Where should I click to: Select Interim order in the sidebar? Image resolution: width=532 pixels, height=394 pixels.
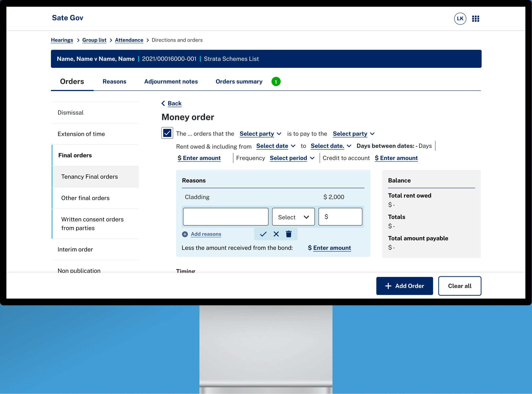(95, 249)
